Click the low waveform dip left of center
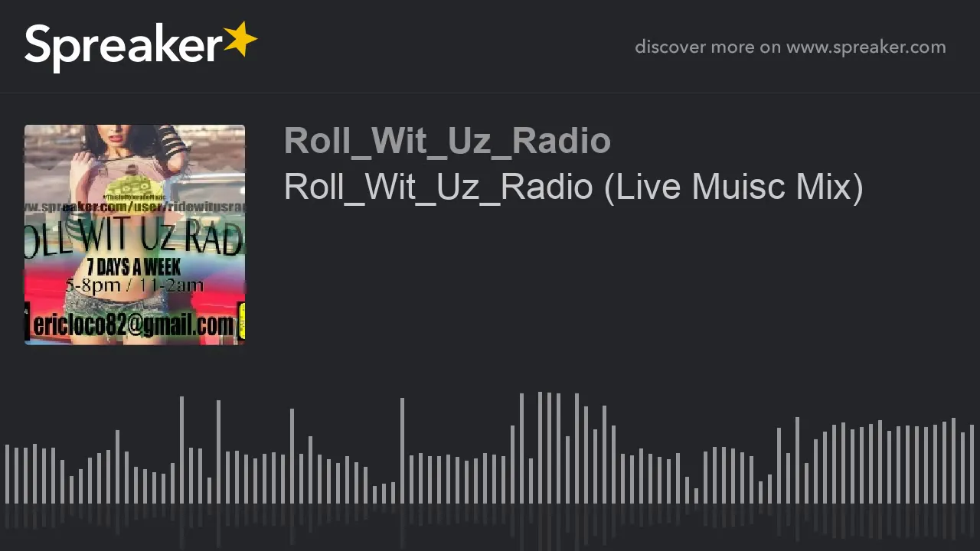The width and height of the screenshot is (980, 551). (x=384, y=493)
